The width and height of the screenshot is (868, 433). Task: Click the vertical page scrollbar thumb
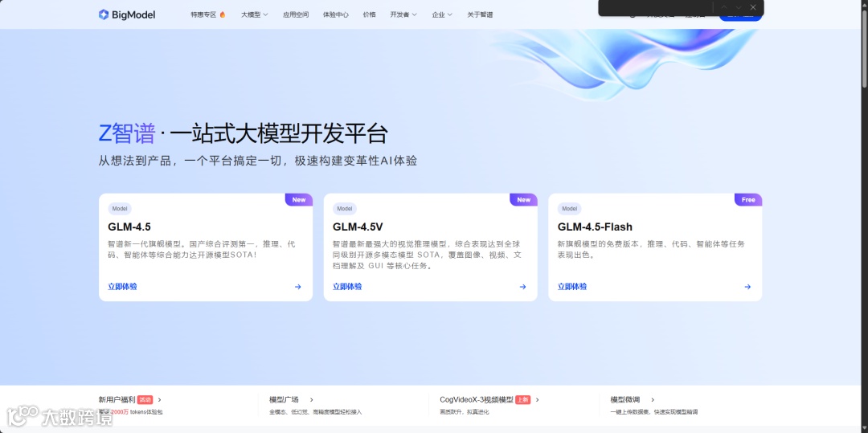click(864, 48)
